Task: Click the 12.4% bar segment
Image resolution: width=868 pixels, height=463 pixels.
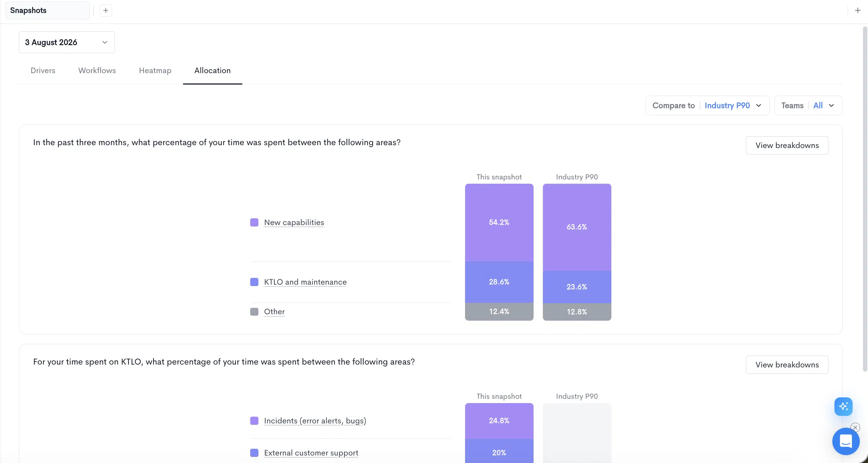Action: click(x=499, y=312)
